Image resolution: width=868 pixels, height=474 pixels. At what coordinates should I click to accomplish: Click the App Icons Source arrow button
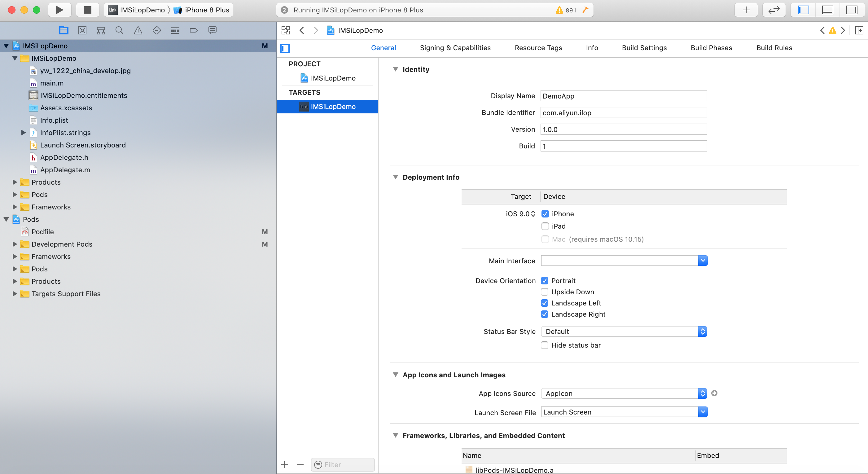point(714,393)
